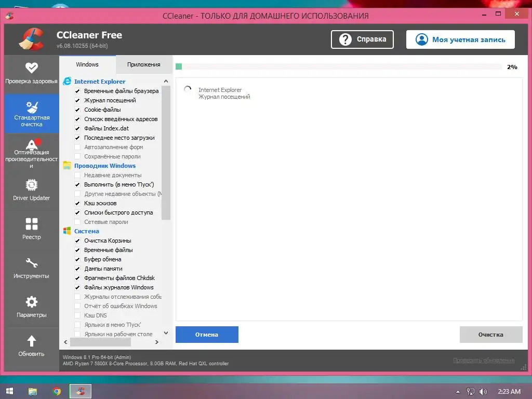This screenshot has height=399, width=532.
Task: Open Инструменты wrench icon
Action: [x=32, y=263]
